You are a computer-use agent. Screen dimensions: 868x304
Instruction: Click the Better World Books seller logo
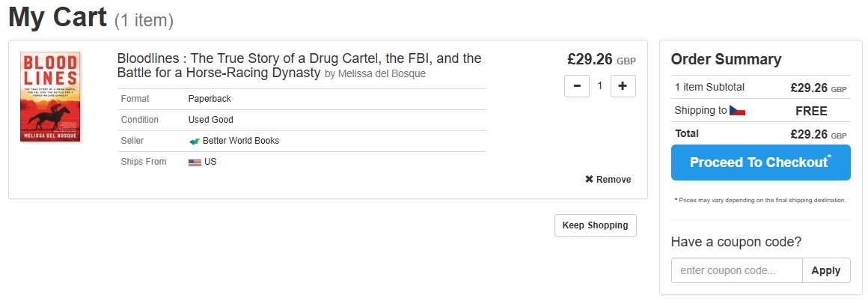pyautogui.click(x=195, y=141)
